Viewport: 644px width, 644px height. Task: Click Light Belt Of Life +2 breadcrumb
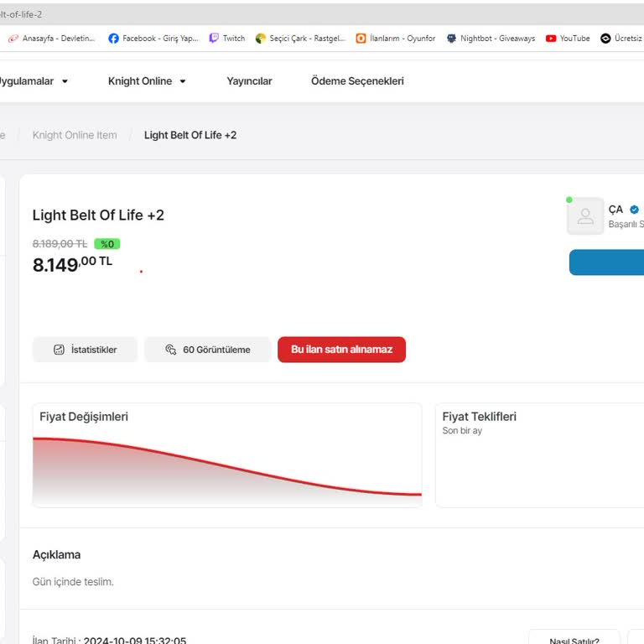click(x=190, y=135)
